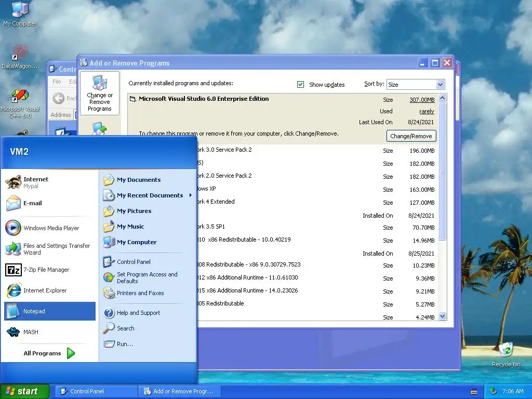
Task: Select the Redistributable x86 9.0.30729.7523 entry
Action: pos(317,264)
